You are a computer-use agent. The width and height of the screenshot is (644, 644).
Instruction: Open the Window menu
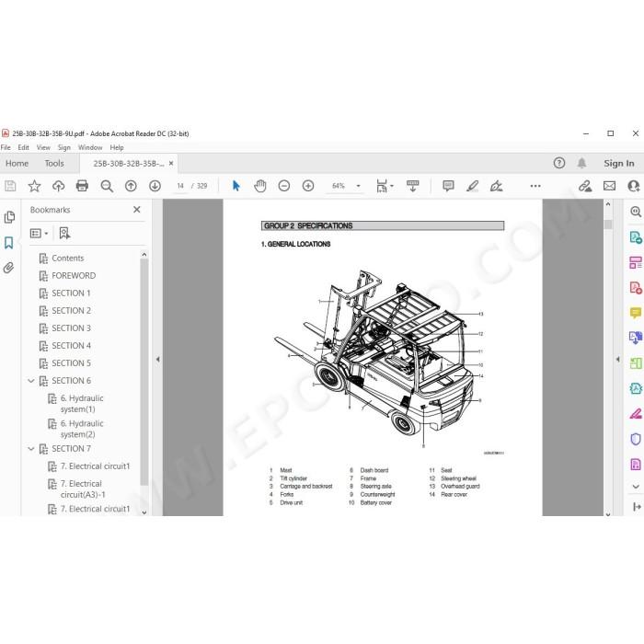coord(90,147)
